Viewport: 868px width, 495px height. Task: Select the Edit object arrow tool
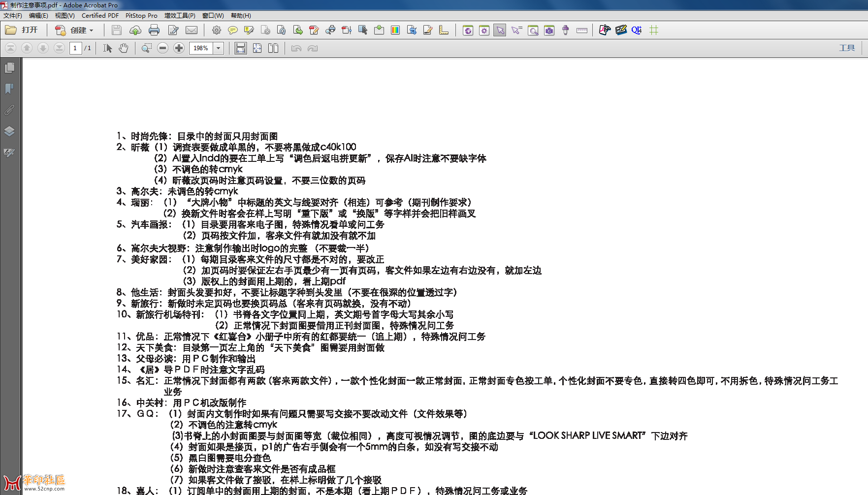[x=363, y=30]
